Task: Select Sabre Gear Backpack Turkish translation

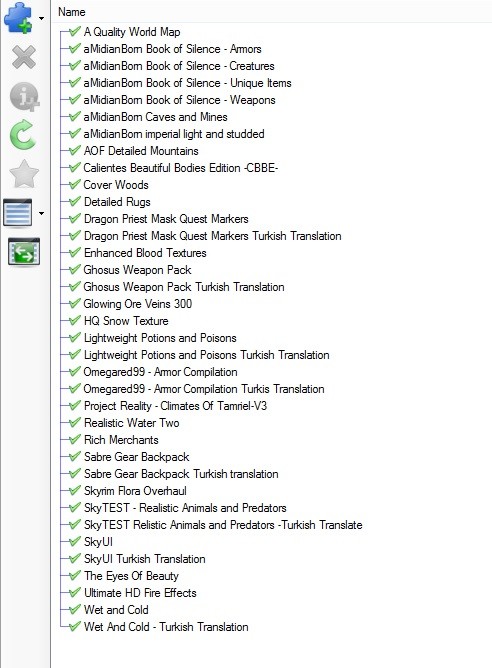Action: pyautogui.click(x=181, y=474)
